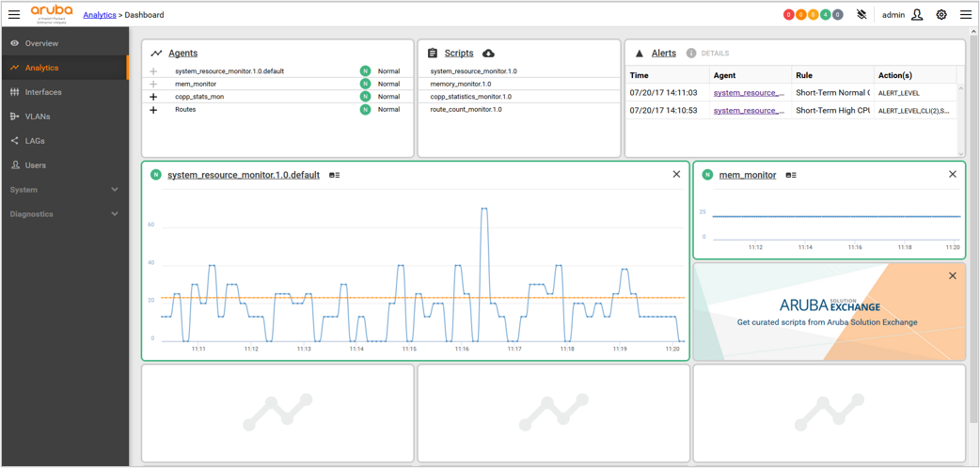
Task: Click the Aruba Solution Exchange banner
Action: (829, 311)
